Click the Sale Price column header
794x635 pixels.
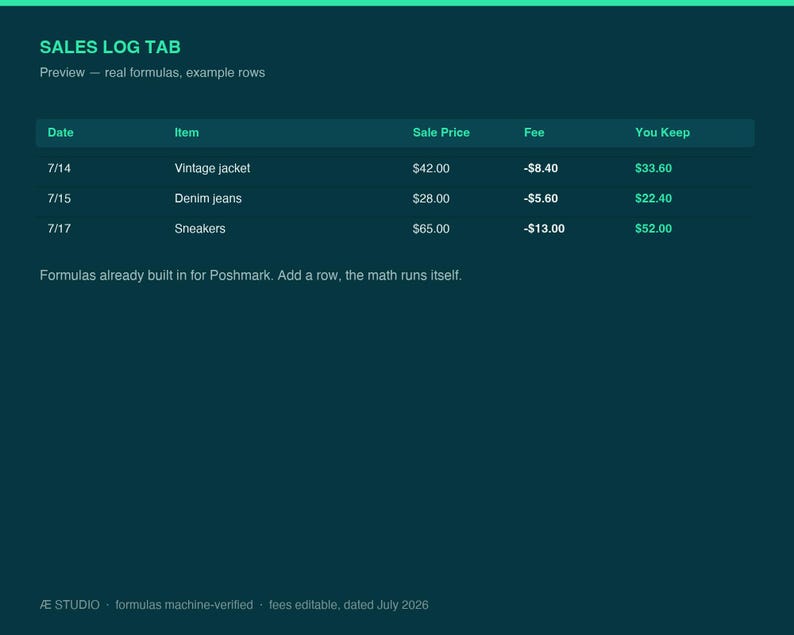tap(441, 133)
